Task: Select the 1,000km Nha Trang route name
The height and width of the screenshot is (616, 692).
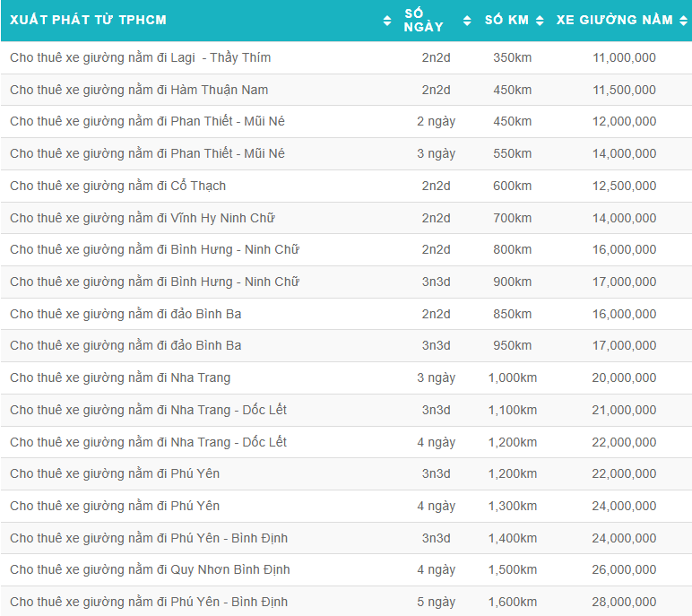Action: [120, 378]
